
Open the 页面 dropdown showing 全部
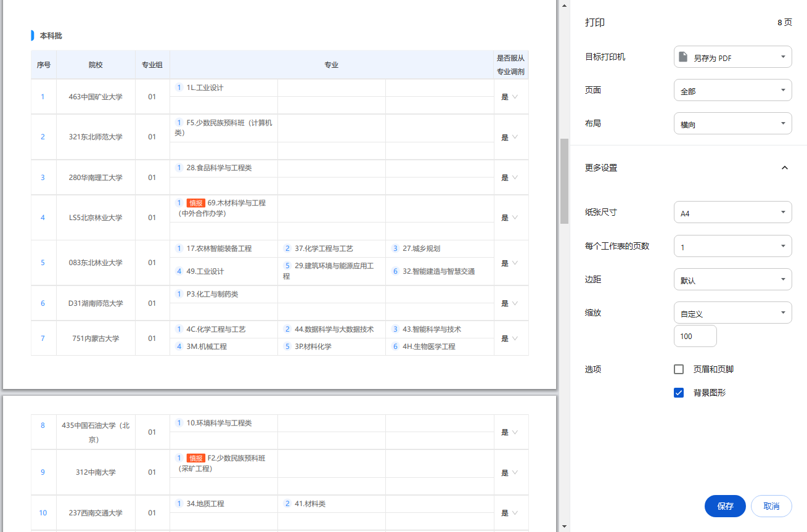tap(732, 91)
